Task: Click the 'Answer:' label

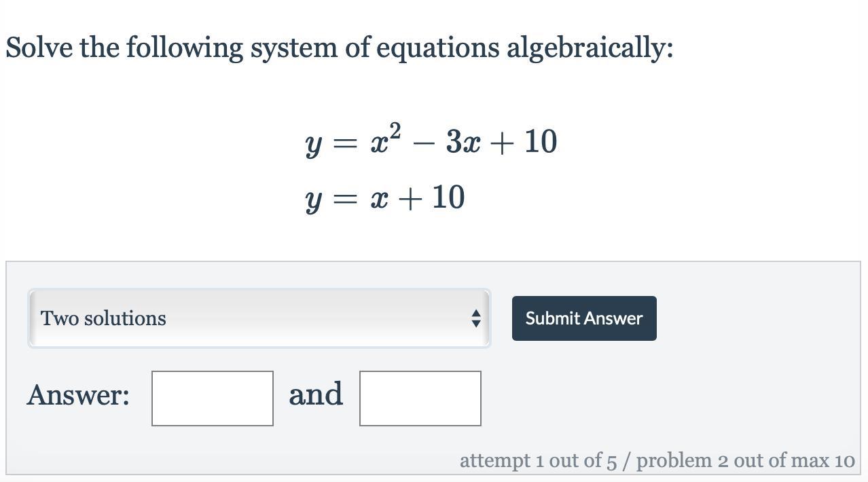Action: 78,395
